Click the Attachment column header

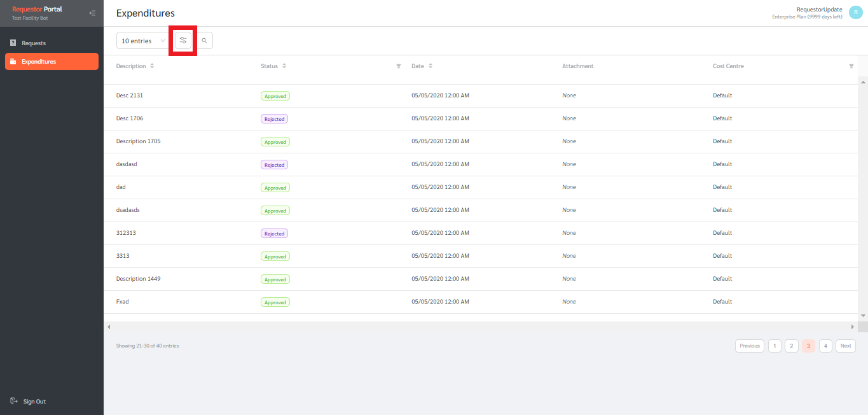577,66
